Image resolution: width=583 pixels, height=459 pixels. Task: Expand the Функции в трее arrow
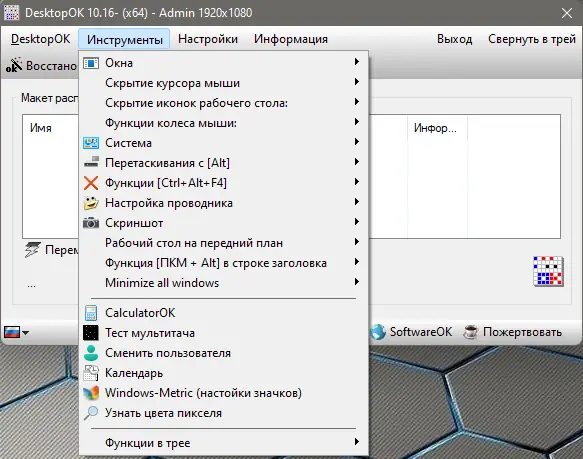click(357, 442)
